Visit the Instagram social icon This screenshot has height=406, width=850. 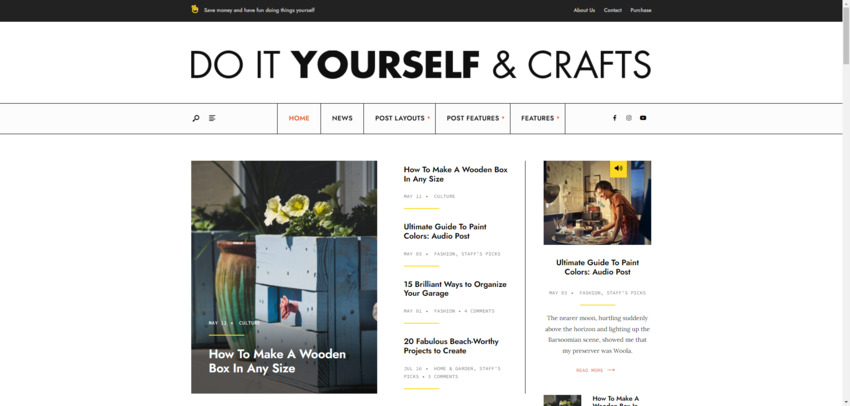click(x=628, y=118)
